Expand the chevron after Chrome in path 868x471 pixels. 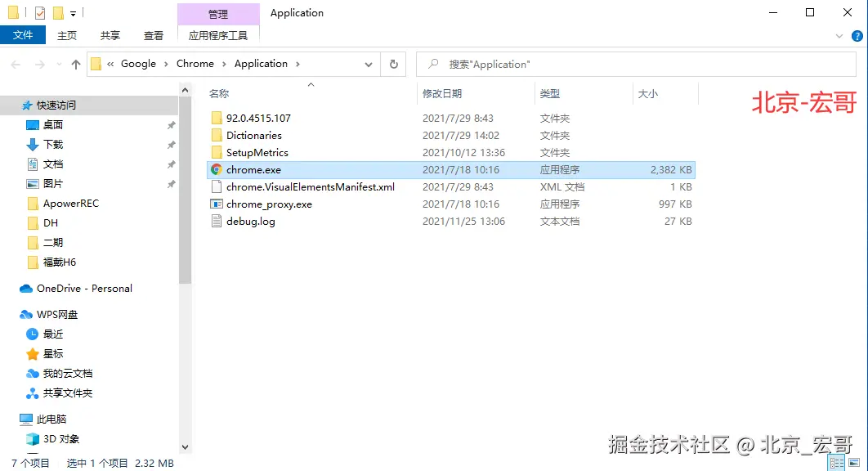pyautogui.click(x=224, y=65)
